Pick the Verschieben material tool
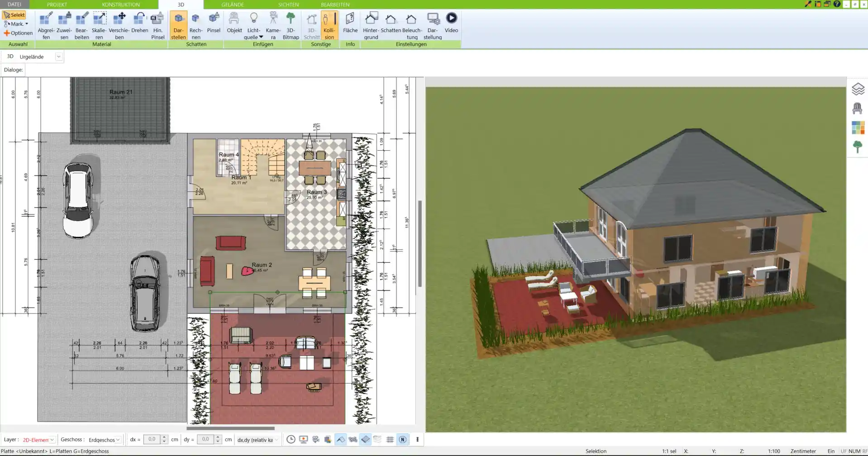Screen dimensions: 868x456 tap(119, 26)
